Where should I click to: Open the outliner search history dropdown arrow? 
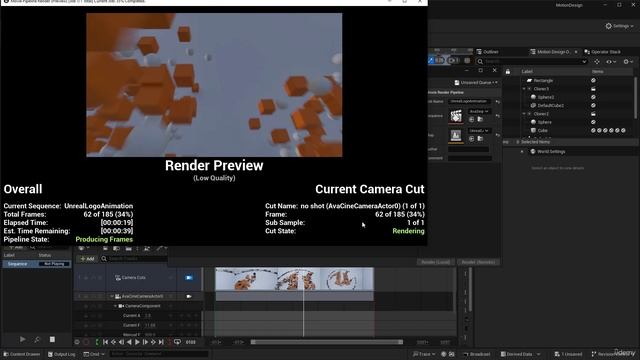pos(584,61)
